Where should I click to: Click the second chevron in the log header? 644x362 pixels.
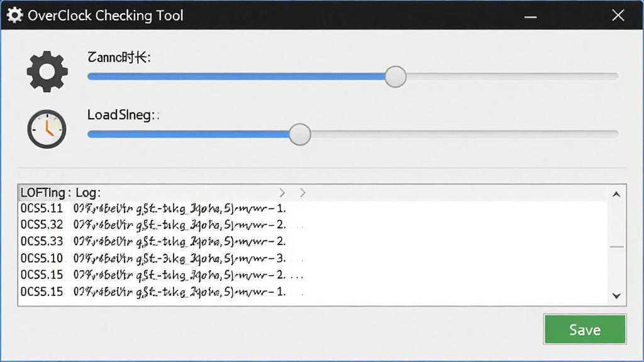point(303,192)
